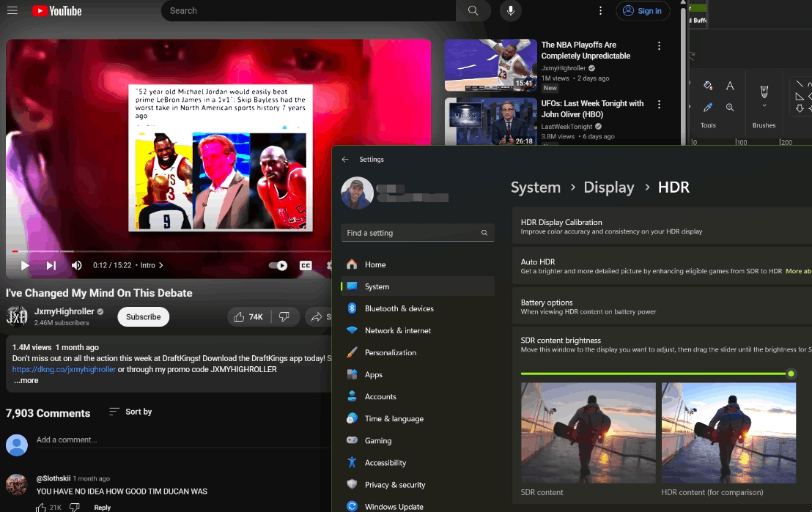Open Time & language settings
Screen dimensions: 812x512
(x=418, y=418)
